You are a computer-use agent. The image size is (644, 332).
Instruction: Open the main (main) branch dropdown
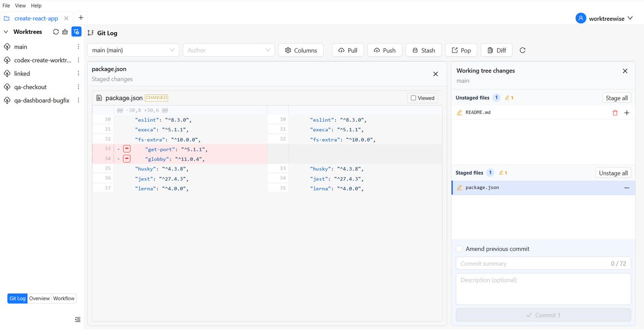(x=133, y=50)
